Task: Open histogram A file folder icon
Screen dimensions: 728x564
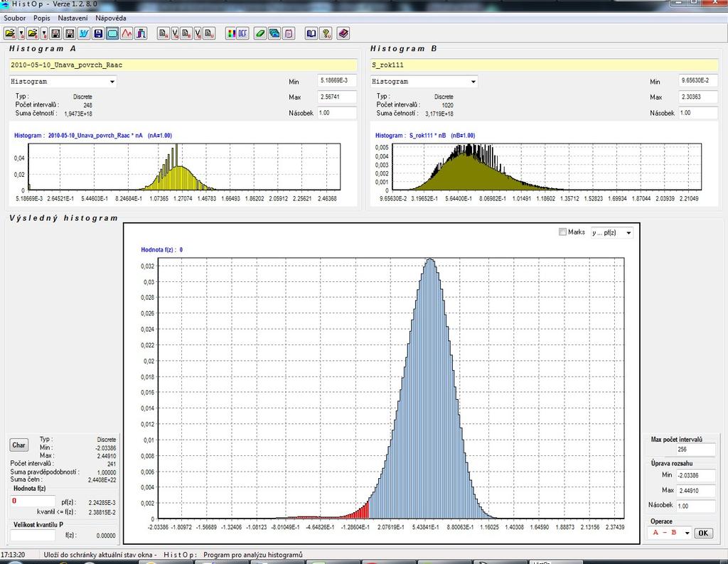Action: click(10, 33)
